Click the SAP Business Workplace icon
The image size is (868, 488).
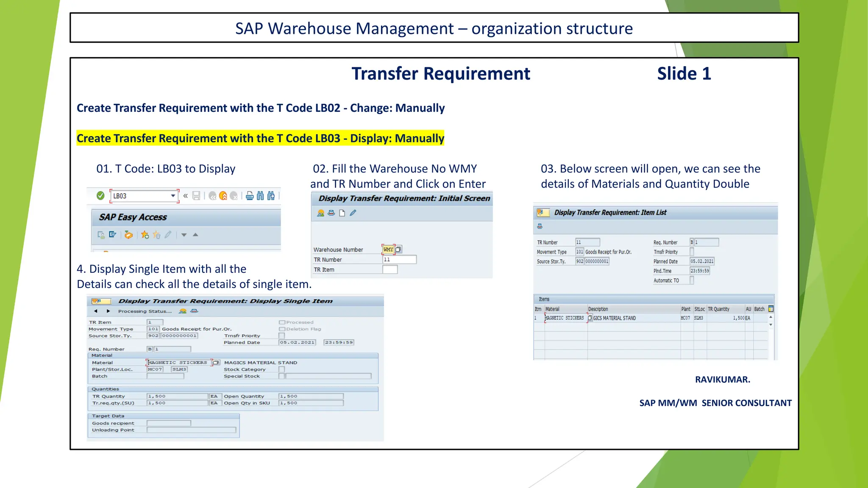click(x=128, y=235)
